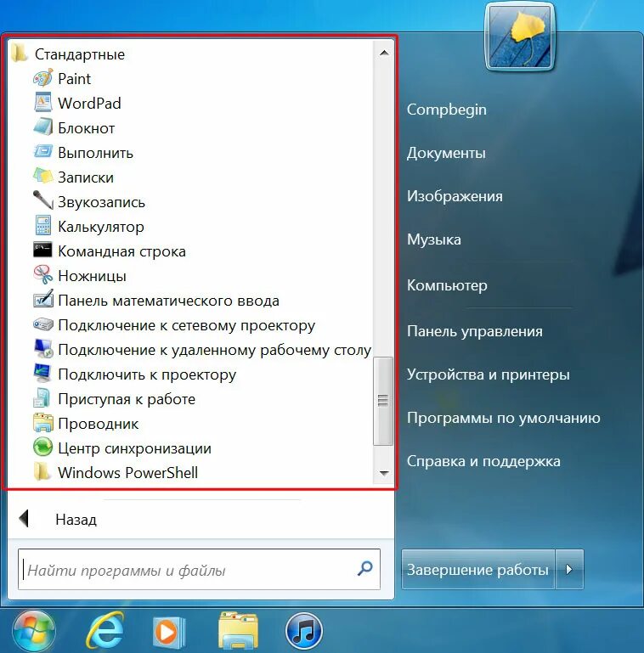
Task: Click the Блокнот notepad icon
Action: pos(43,127)
